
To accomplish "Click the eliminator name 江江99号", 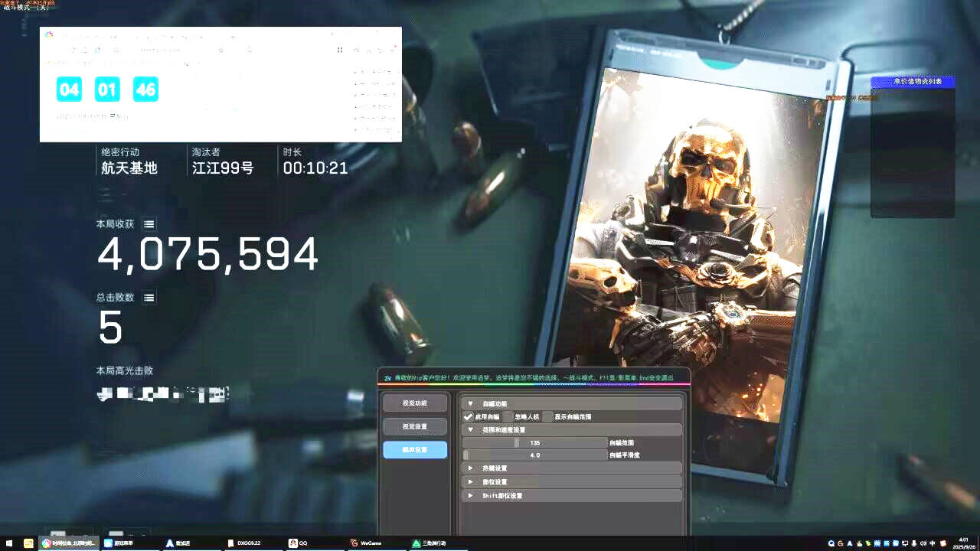I will point(223,168).
